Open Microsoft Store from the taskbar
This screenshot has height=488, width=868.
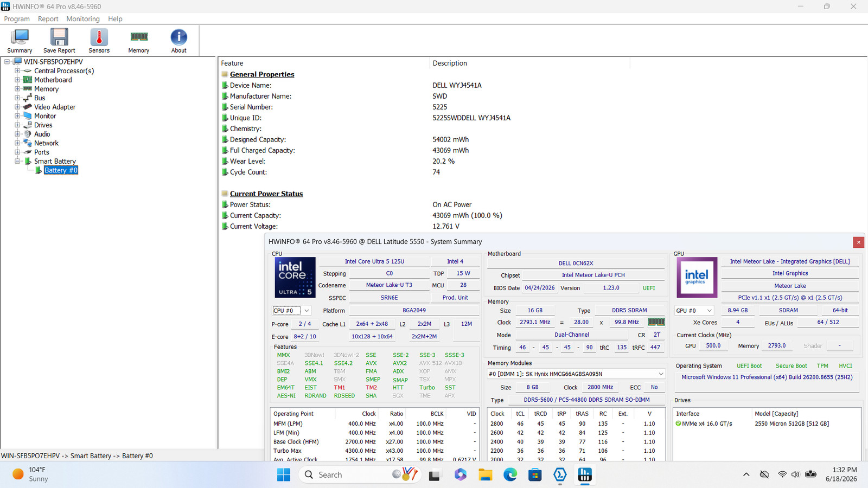535,475
